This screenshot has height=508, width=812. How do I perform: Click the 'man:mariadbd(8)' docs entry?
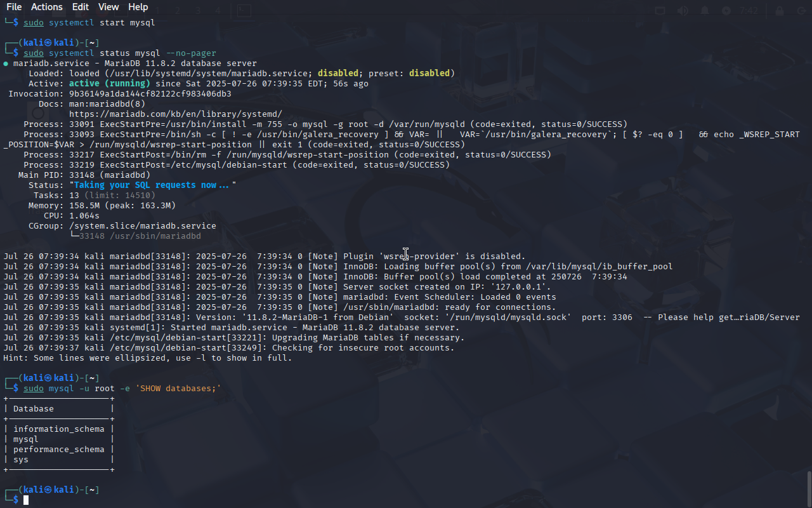(x=107, y=104)
